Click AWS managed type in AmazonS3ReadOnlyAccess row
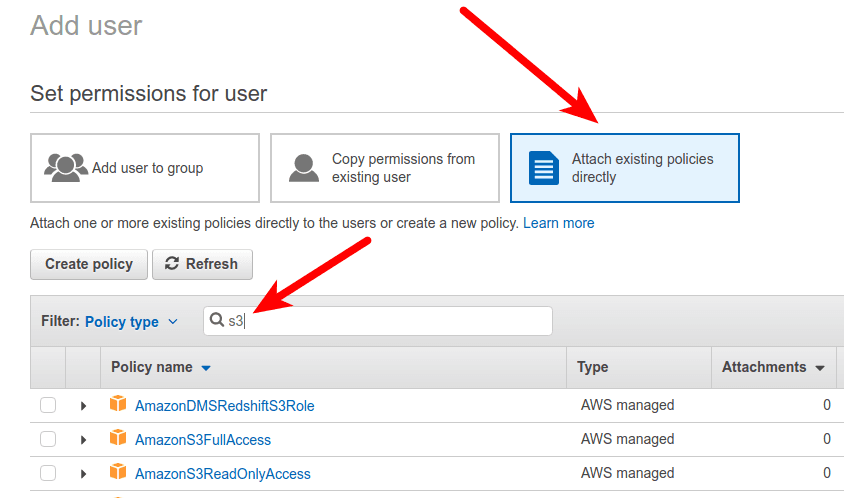 627,473
